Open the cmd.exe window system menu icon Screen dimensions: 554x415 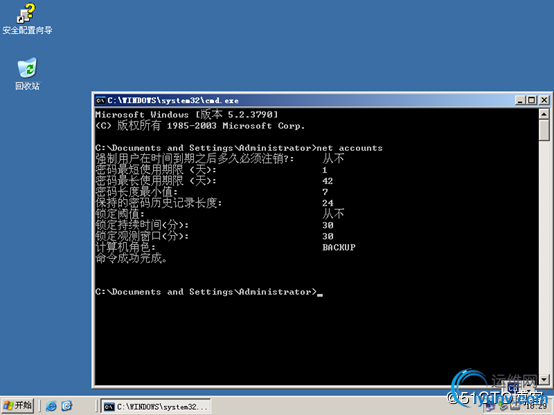point(100,100)
